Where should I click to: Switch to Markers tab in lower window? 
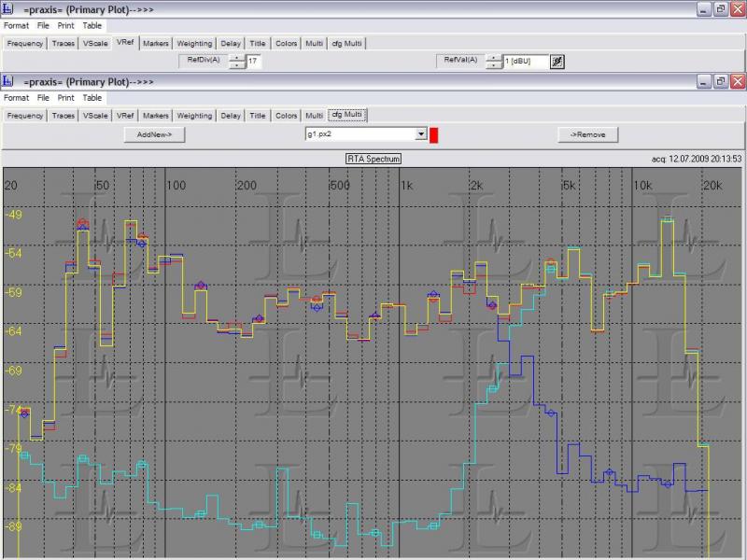click(x=156, y=116)
